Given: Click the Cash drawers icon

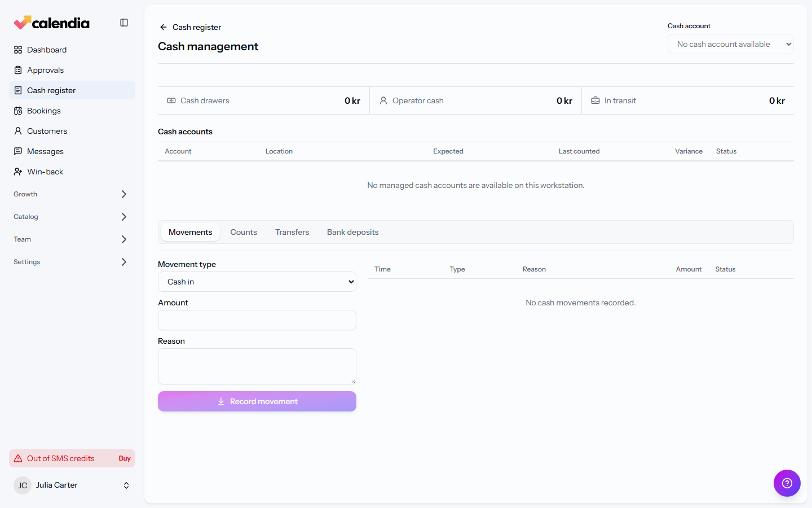Looking at the screenshot, I should [x=171, y=100].
